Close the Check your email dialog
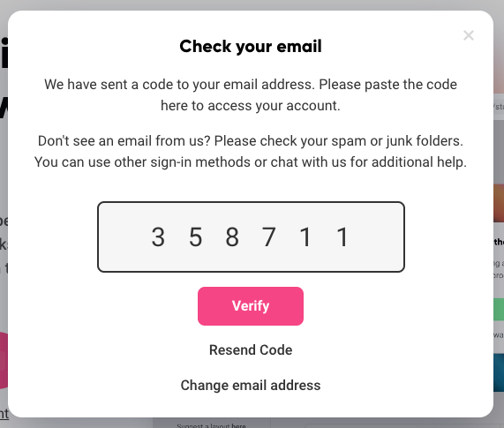The image size is (504, 428). (x=469, y=35)
